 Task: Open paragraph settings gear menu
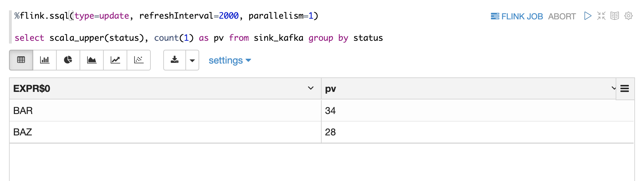click(x=628, y=16)
